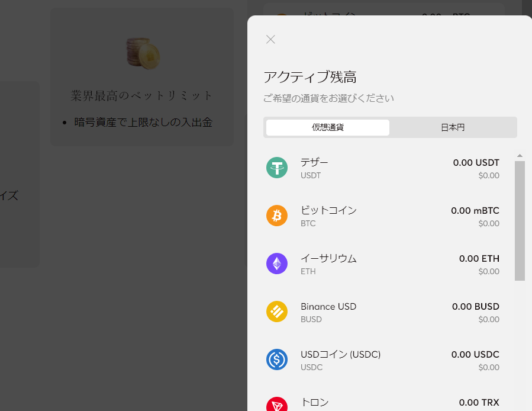Click the currency list scrollbar thumb
The width and height of the screenshot is (532, 411).
click(x=520, y=221)
